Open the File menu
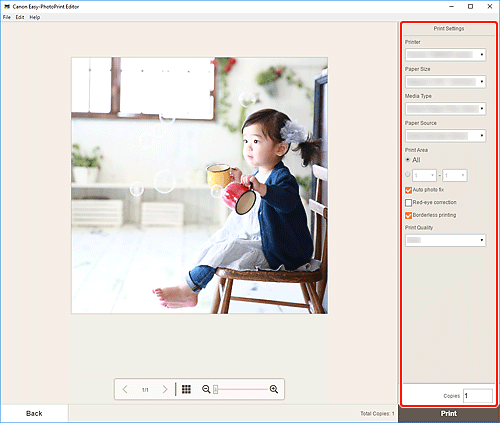The width and height of the screenshot is (500, 423). click(7, 17)
